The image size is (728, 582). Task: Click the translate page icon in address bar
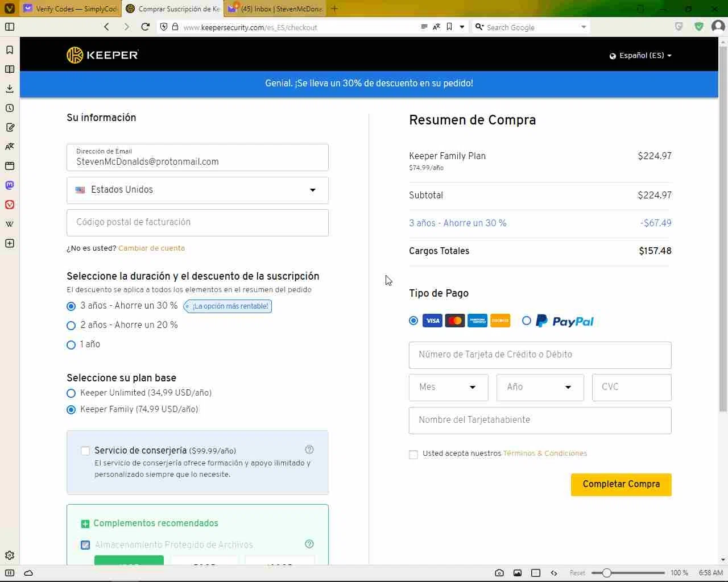pyautogui.click(x=436, y=27)
